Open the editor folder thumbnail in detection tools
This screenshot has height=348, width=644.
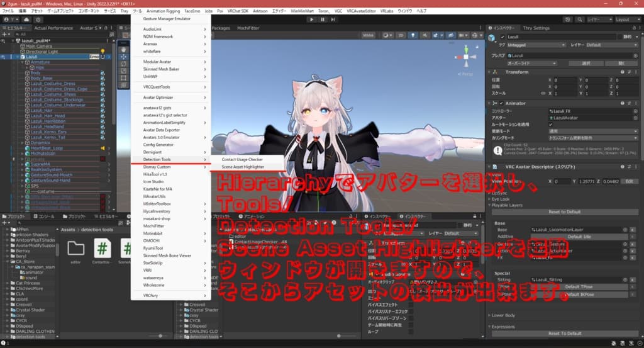[76, 249]
